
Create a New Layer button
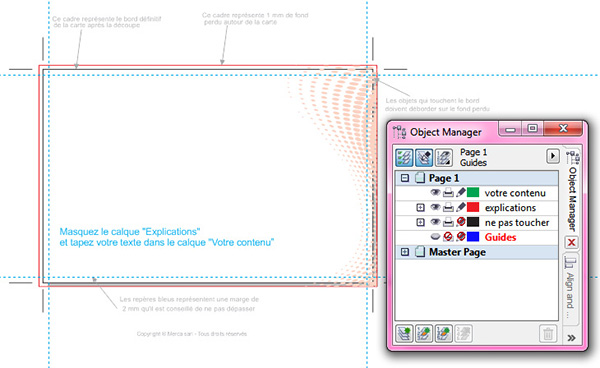[404, 334]
